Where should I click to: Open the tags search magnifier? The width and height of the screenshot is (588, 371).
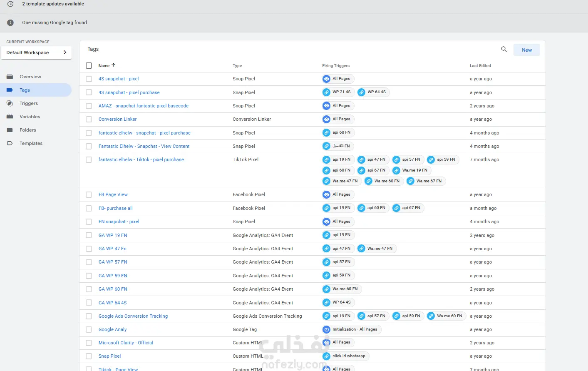pos(504,50)
